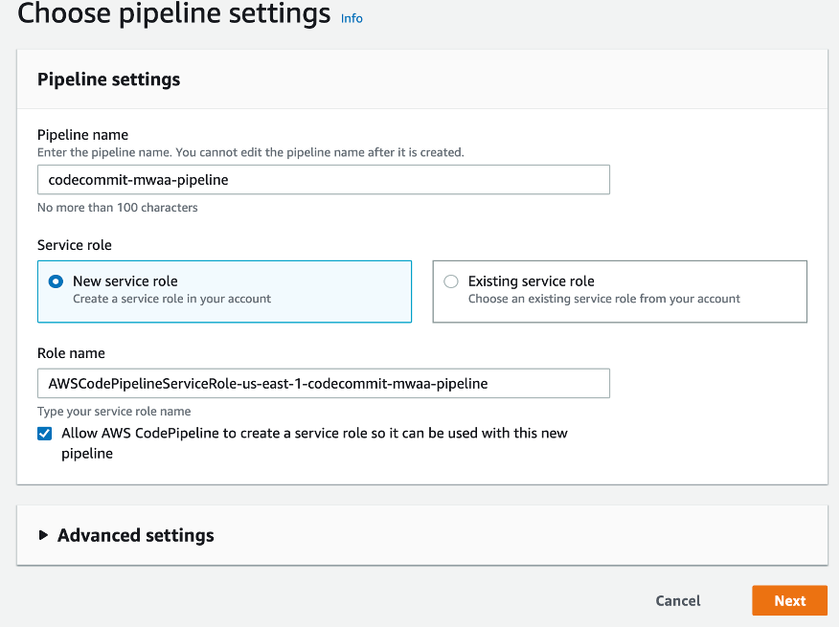Screen dimensions: 840x628
Task: Select the codecommit-mwaa-pipeline text field
Action: pyautogui.click(x=323, y=179)
